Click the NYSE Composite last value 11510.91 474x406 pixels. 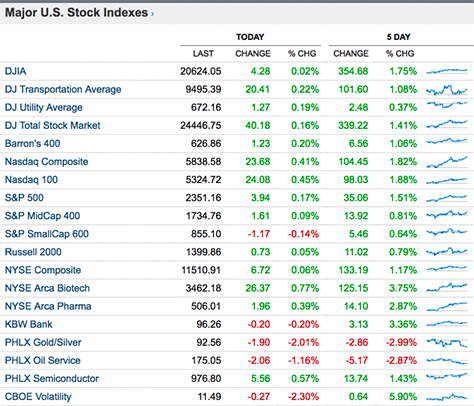(x=201, y=270)
